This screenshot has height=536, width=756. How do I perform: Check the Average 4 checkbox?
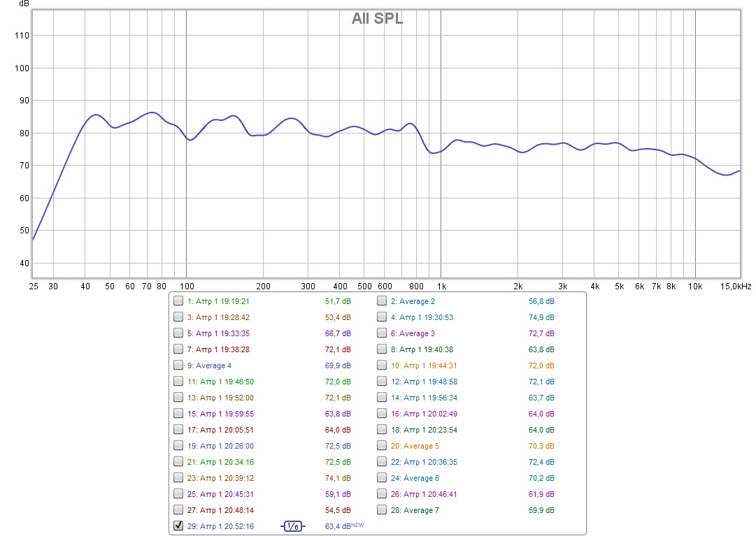178,365
